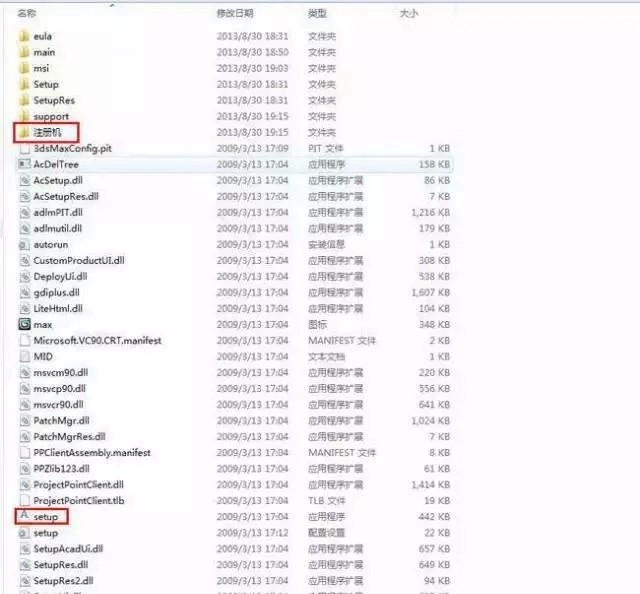Click the Microsoft.VC90.CRT.manifest file icon
The image size is (640, 594).
click(x=24, y=340)
